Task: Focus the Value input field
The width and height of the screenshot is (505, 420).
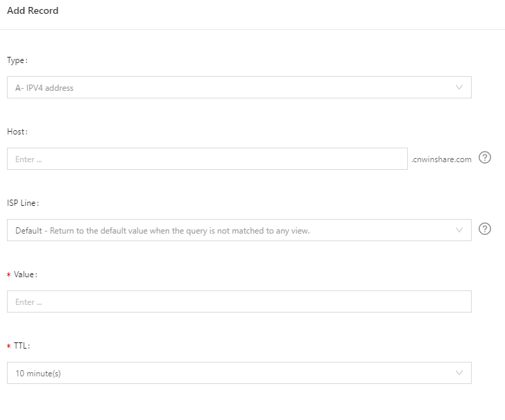Action: tap(239, 301)
